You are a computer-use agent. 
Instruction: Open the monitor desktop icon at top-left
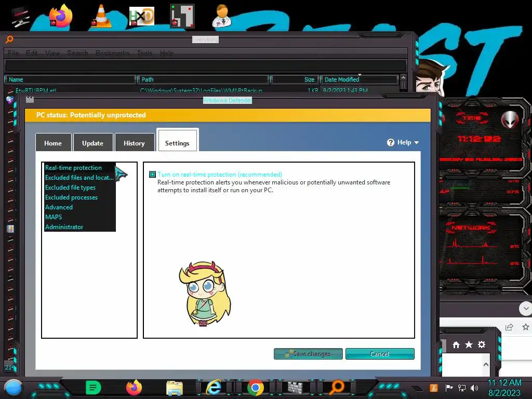20,17
